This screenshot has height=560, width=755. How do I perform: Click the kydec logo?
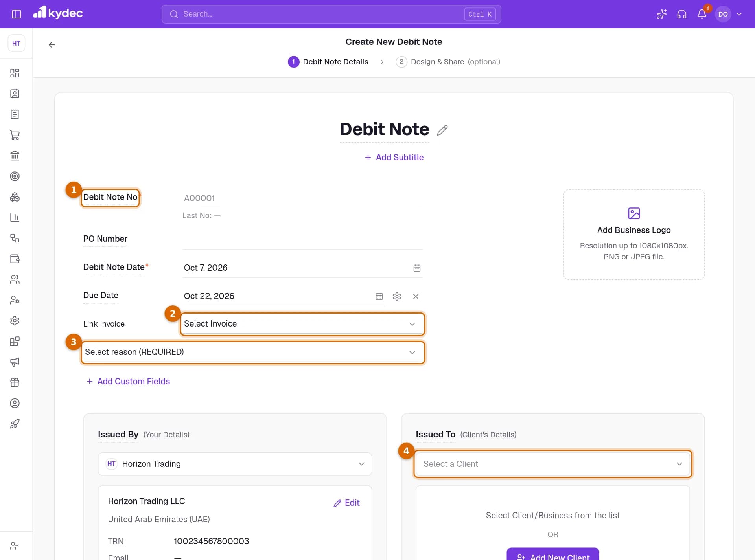[x=58, y=13]
